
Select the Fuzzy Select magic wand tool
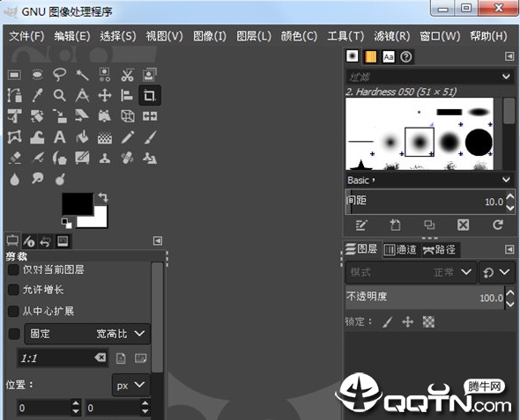click(82, 75)
